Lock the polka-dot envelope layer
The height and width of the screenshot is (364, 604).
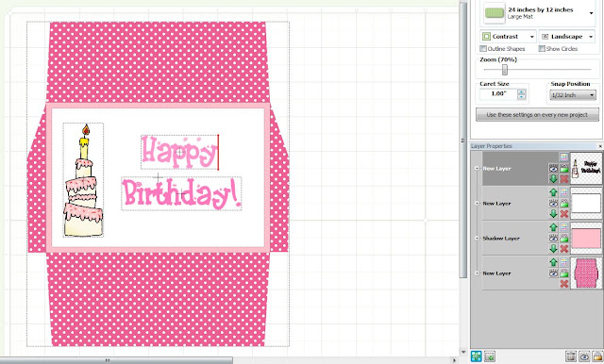point(564,273)
